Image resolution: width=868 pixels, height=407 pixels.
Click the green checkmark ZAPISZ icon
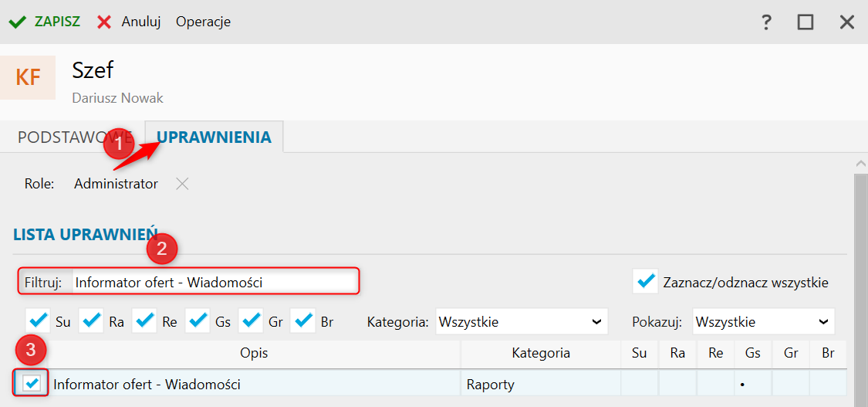tap(17, 22)
